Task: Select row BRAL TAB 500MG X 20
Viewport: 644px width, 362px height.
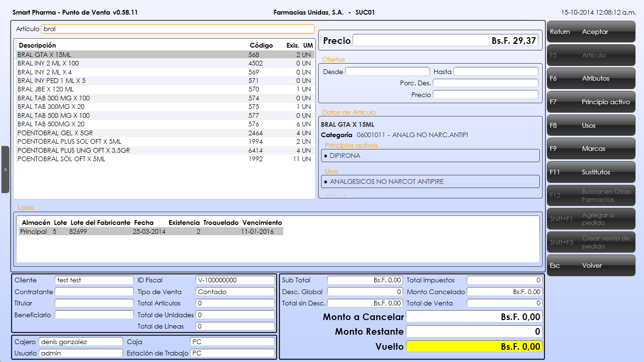Action: pos(165,124)
